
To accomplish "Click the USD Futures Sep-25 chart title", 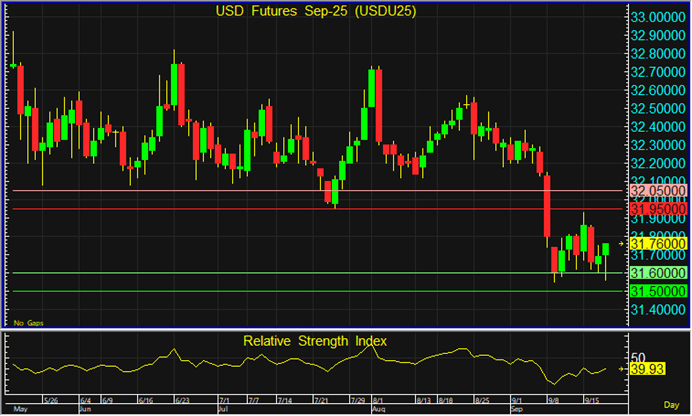I will 315,12.
